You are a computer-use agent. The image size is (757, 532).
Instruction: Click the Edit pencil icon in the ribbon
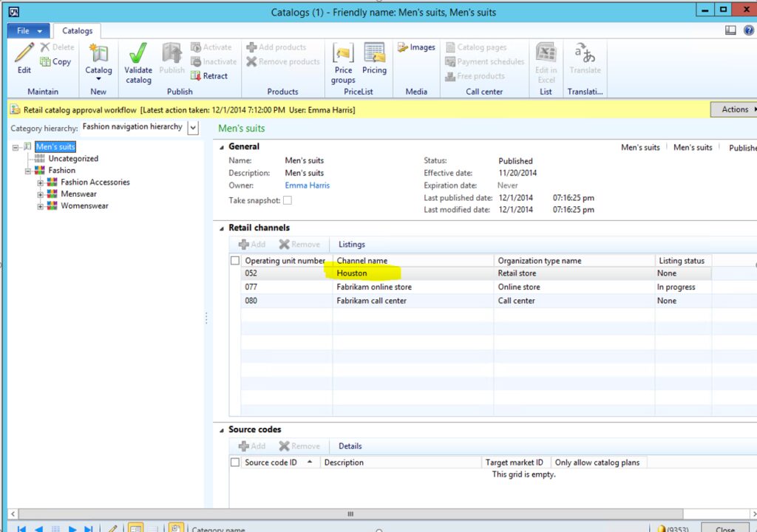[x=24, y=54]
